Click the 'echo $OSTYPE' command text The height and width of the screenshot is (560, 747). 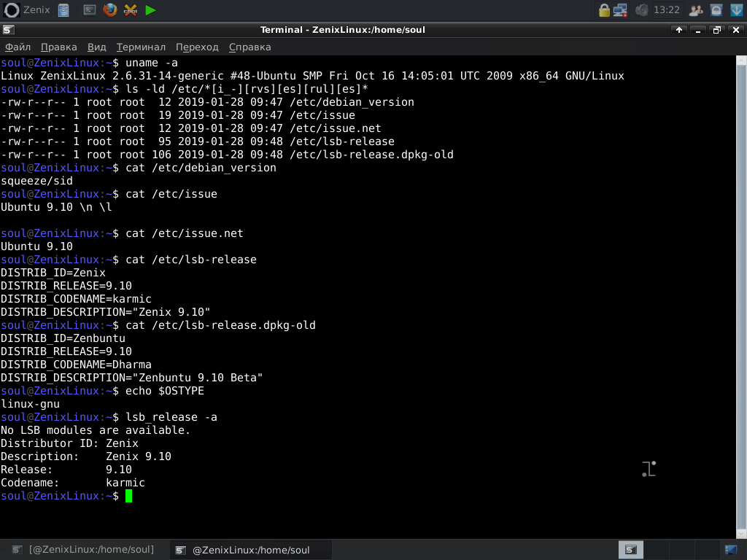pyautogui.click(x=165, y=391)
